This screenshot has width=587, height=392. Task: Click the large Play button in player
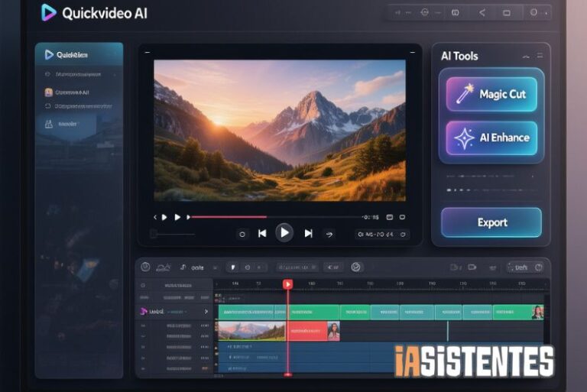[x=284, y=232]
